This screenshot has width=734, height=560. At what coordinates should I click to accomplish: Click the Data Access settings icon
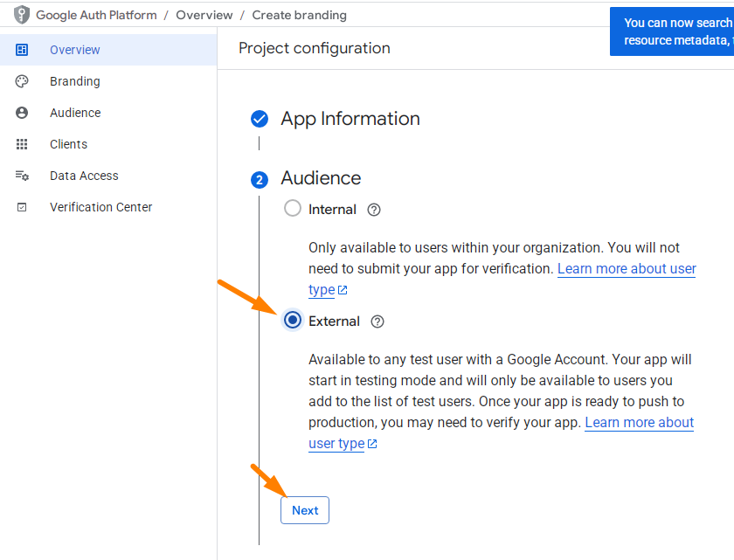point(22,176)
